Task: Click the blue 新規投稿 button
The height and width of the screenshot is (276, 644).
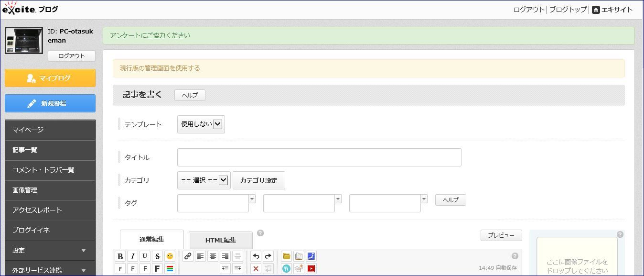Action: tap(50, 103)
